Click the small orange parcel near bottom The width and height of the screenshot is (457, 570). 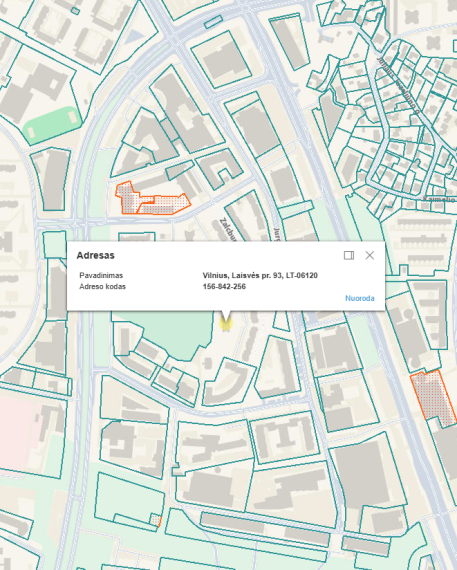[156, 520]
